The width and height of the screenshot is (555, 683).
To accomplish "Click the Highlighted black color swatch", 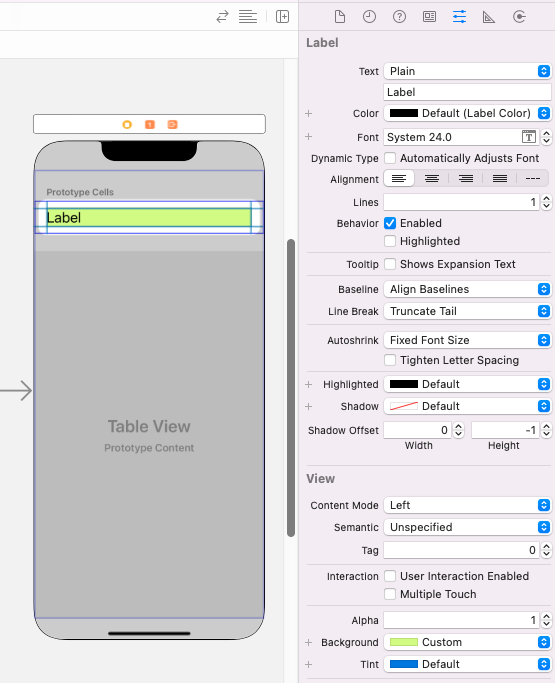I will click(x=403, y=384).
